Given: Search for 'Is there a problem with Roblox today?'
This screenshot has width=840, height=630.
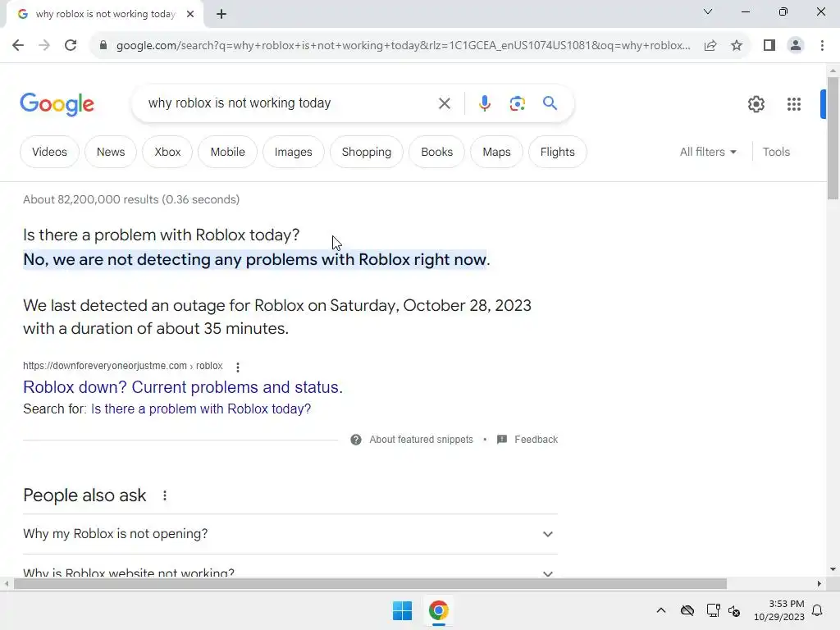Looking at the screenshot, I should tap(201, 409).
